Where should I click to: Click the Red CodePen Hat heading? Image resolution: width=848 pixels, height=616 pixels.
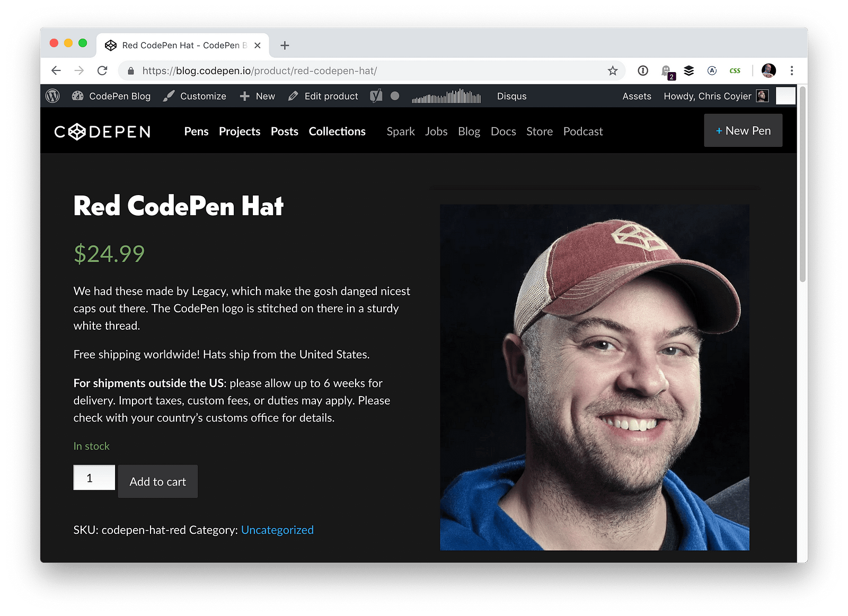179,206
